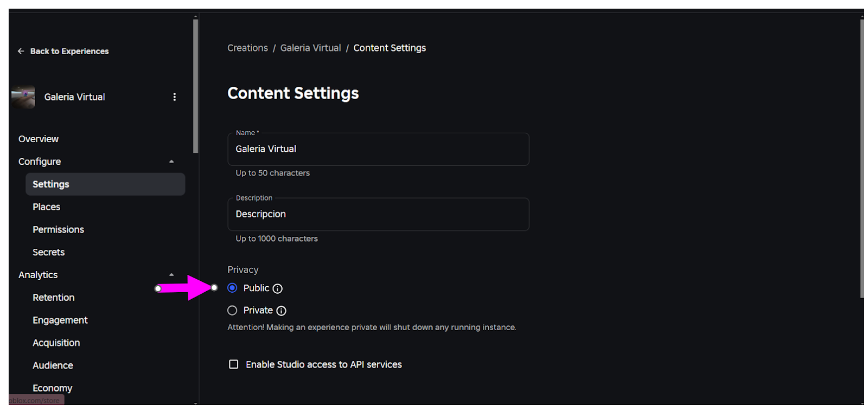Viewport: 868px width, 412px height.
Task: Click into the Name input field
Action: [378, 149]
